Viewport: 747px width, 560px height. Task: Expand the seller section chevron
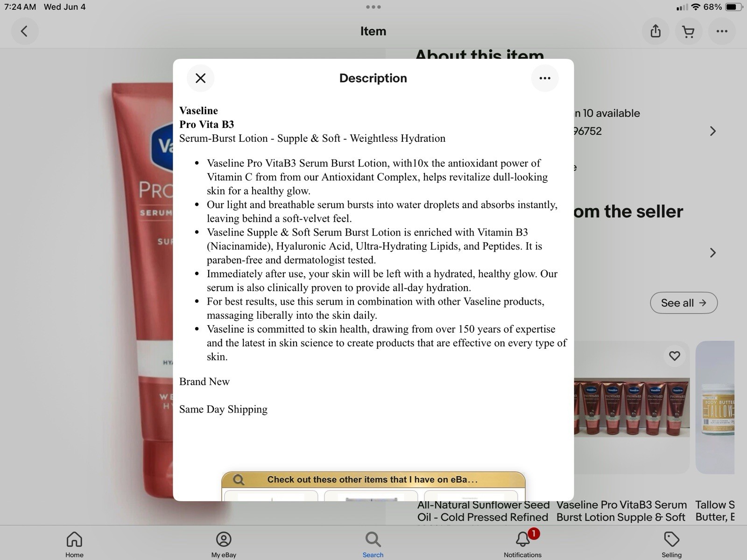[712, 252]
